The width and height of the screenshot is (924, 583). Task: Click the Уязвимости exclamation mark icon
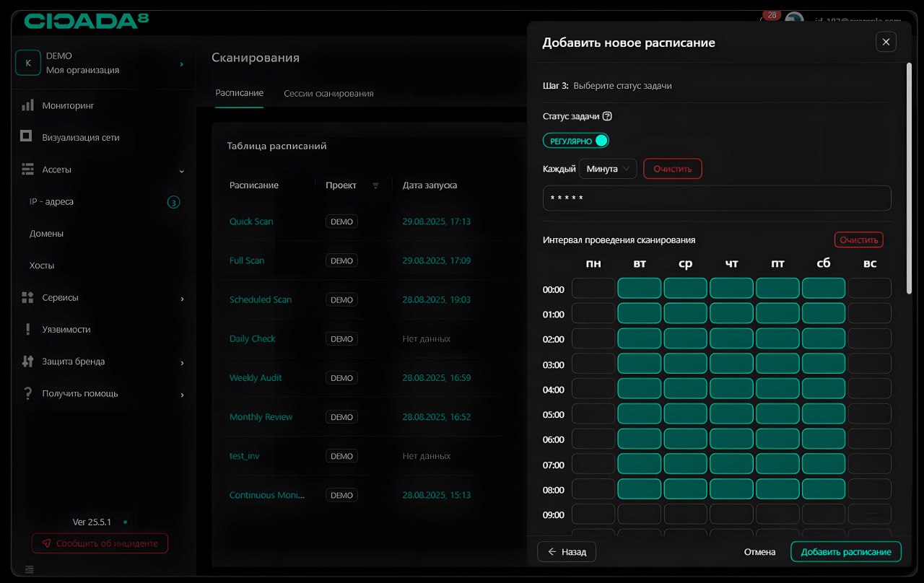click(x=27, y=329)
